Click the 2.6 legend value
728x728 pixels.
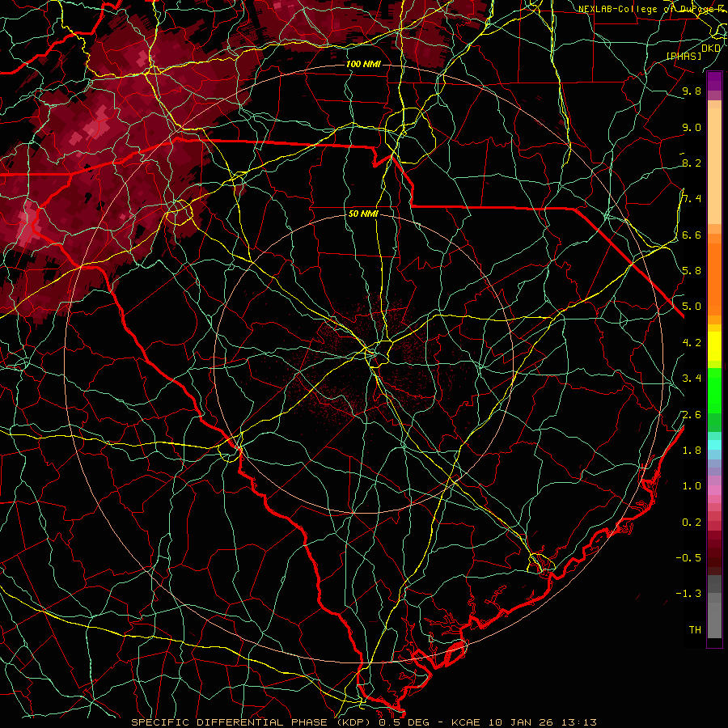692,415
